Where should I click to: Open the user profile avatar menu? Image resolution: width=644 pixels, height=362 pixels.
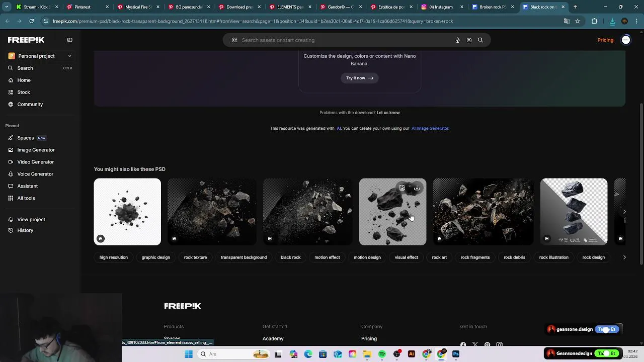626,40
